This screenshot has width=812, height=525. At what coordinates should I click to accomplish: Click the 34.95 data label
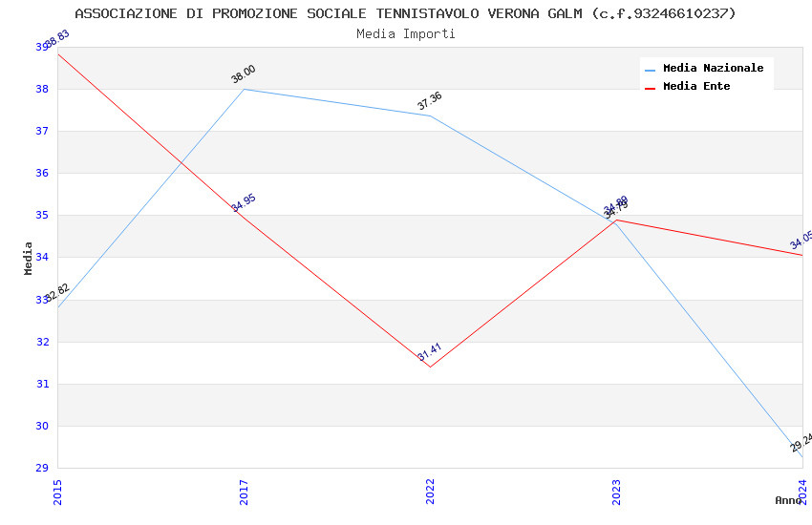coord(244,202)
